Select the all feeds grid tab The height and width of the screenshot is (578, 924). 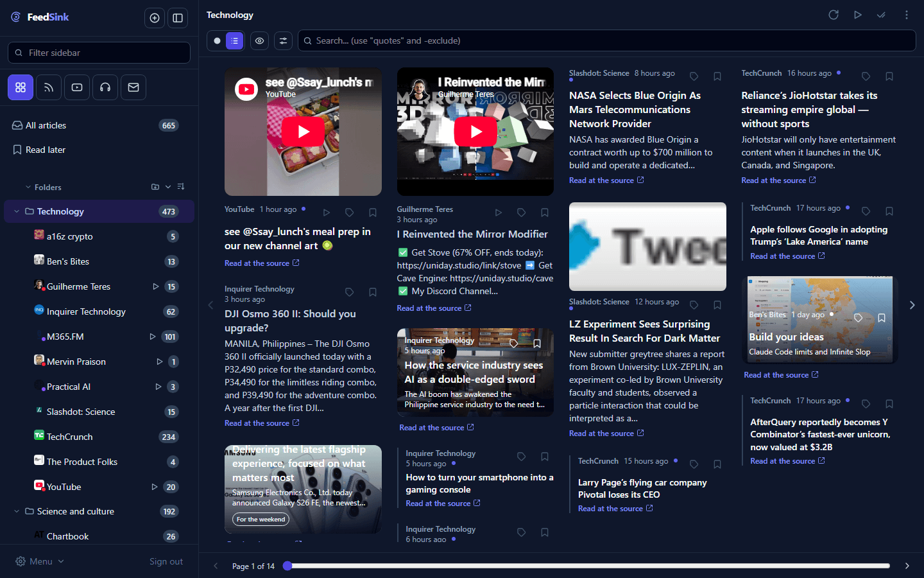[x=21, y=87]
